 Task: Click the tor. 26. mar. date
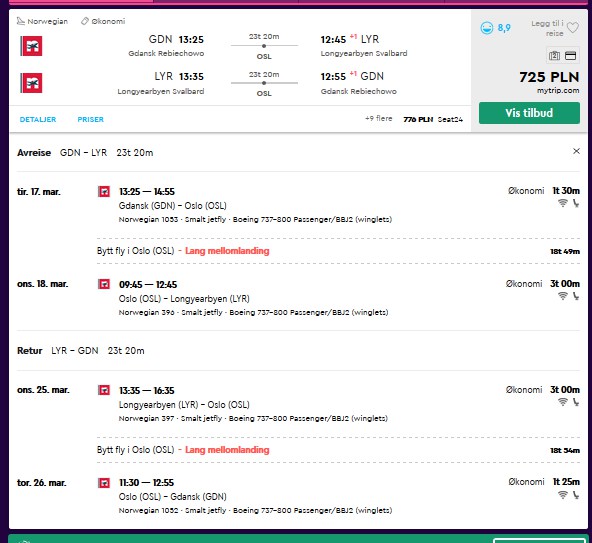[42, 483]
